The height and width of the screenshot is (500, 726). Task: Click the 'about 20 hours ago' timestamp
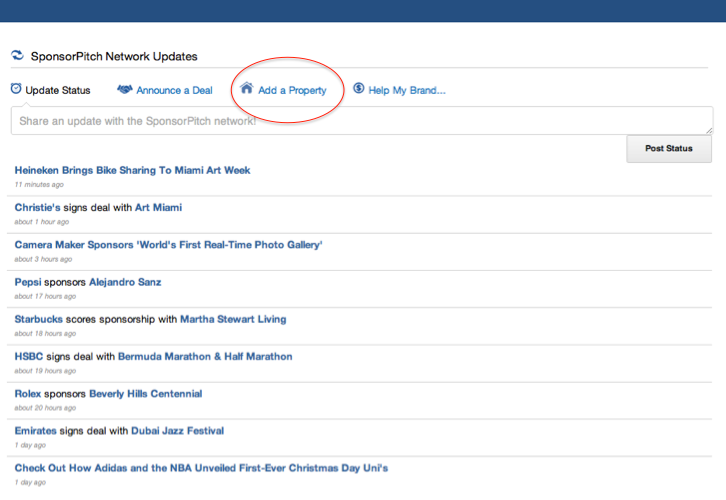point(45,408)
